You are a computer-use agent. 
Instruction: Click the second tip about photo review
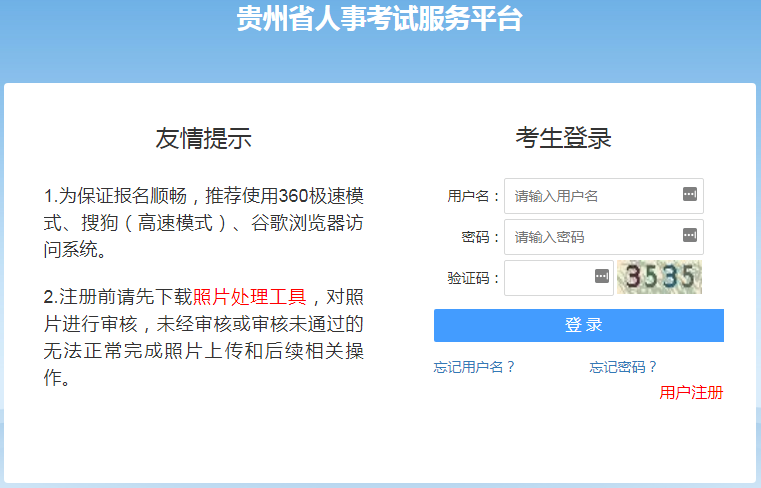point(203,337)
